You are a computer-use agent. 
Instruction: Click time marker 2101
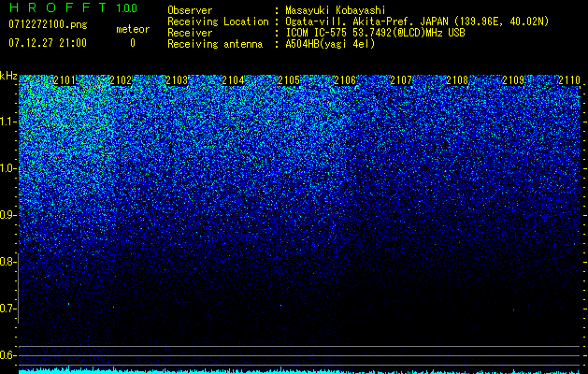pyautogui.click(x=65, y=80)
